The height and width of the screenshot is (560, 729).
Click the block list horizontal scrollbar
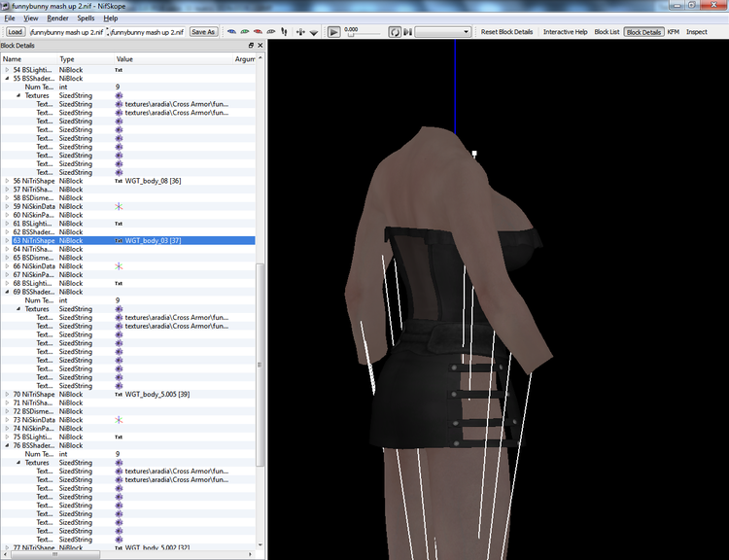(x=54, y=554)
